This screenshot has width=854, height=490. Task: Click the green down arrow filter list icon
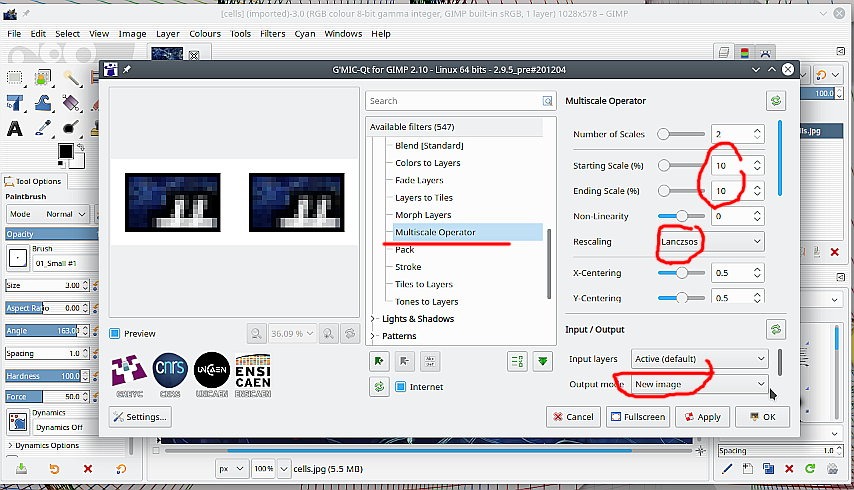(542, 361)
